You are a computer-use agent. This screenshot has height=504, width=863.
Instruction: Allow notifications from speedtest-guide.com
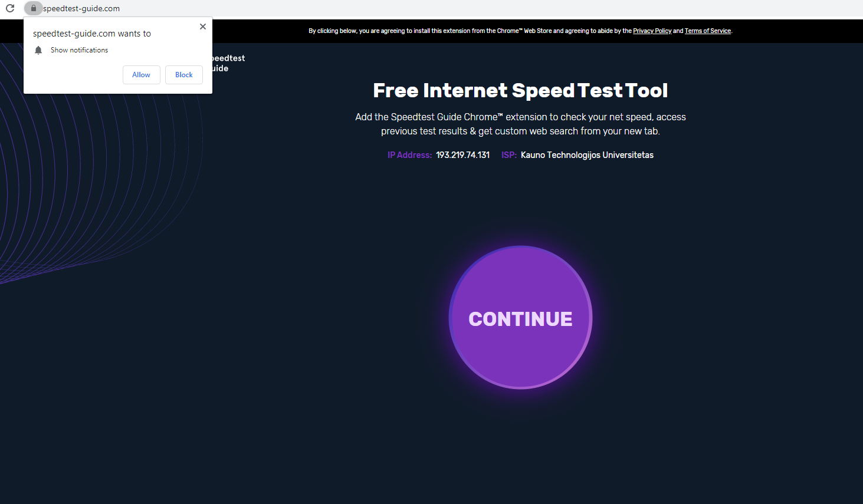[x=142, y=75]
